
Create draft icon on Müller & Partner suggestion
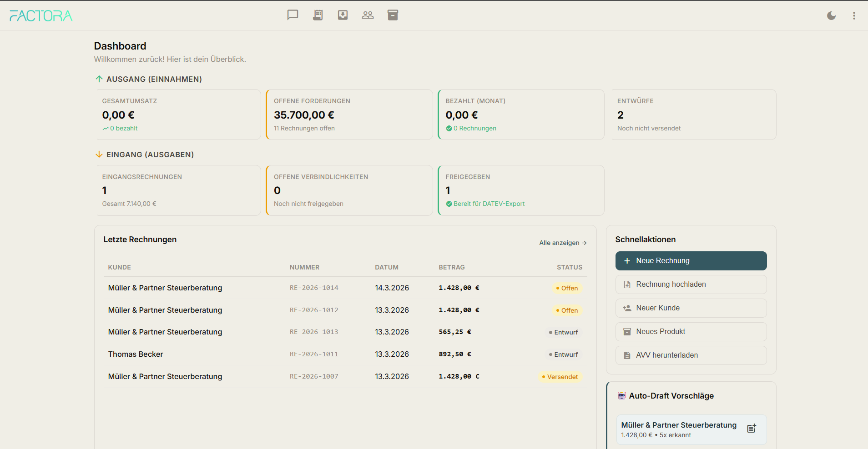pyautogui.click(x=752, y=429)
